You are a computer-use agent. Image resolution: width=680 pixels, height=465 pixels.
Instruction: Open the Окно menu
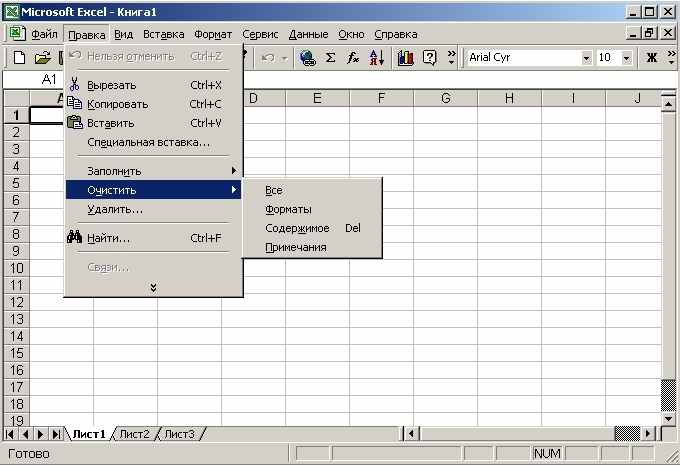coord(351,34)
